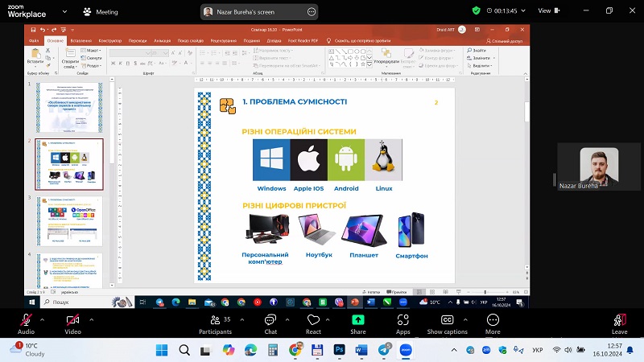Open Zoom Workplace dropdown arrow
The width and height of the screenshot is (644, 362).
click(x=64, y=11)
